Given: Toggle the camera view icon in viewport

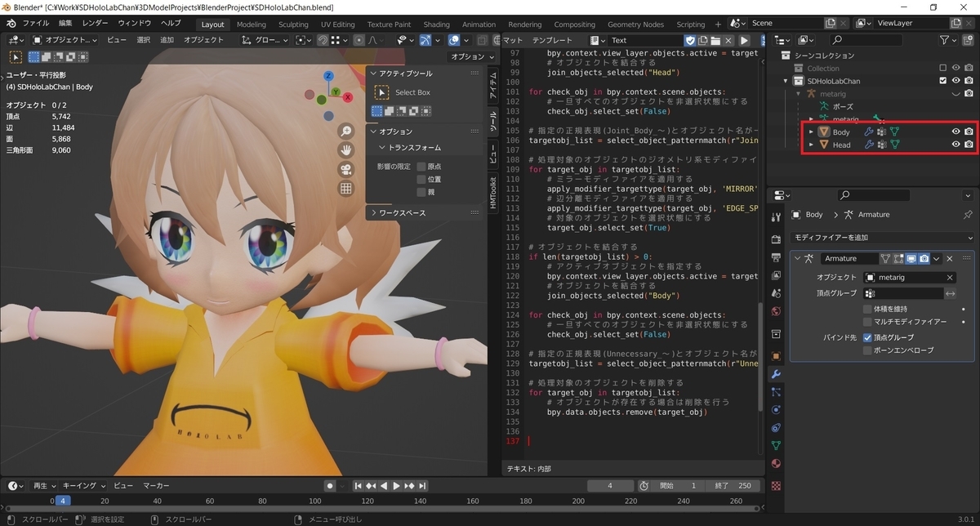Looking at the screenshot, I should [x=346, y=169].
